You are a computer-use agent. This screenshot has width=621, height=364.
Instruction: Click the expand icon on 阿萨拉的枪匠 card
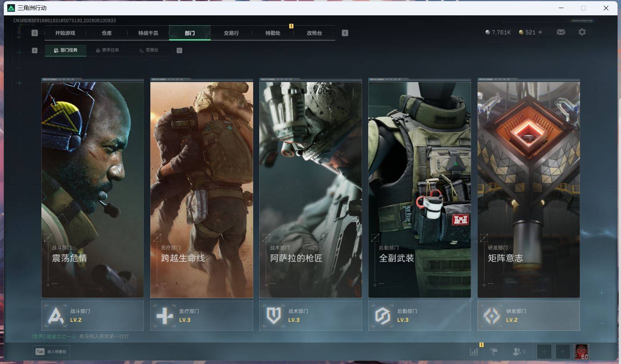(x=266, y=238)
